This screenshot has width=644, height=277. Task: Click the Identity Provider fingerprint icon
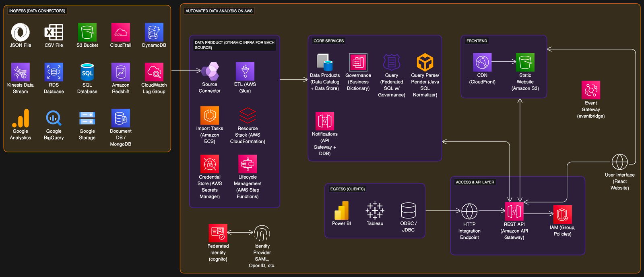point(262,233)
